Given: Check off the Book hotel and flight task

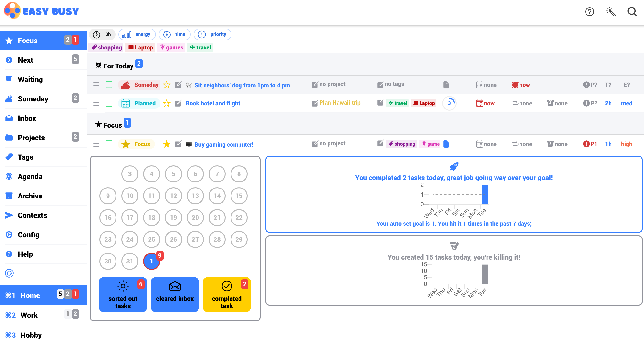Looking at the screenshot, I should point(109,103).
